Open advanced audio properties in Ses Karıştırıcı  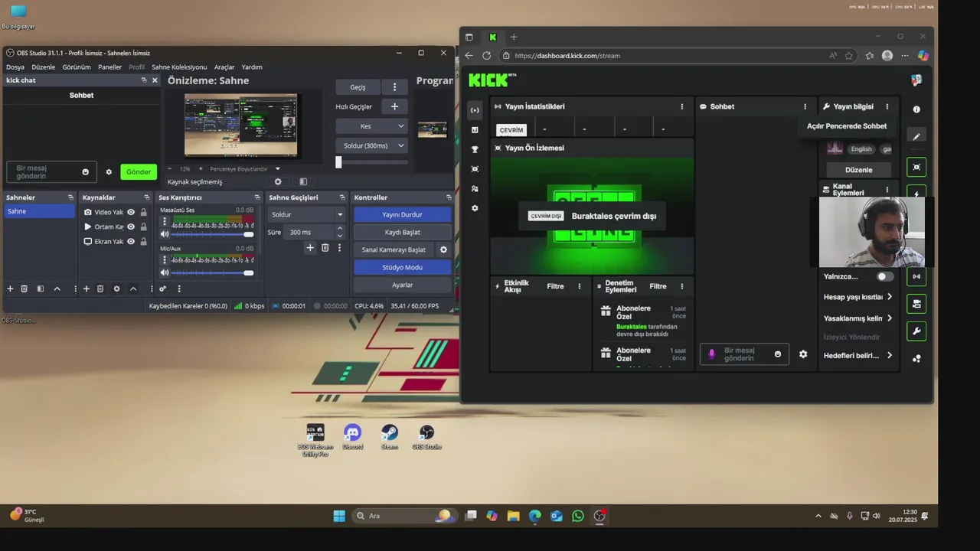(163, 289)
